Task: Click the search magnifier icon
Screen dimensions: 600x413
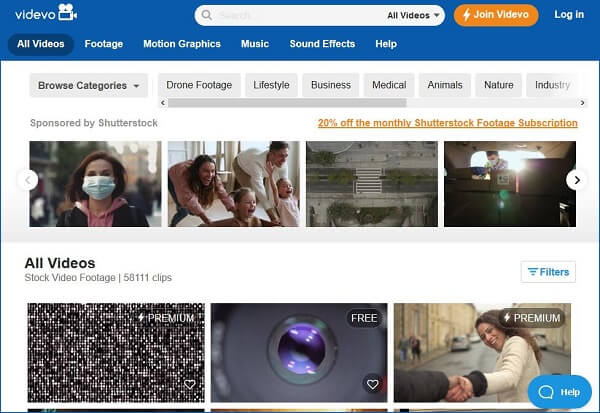Action: [207, 15]
